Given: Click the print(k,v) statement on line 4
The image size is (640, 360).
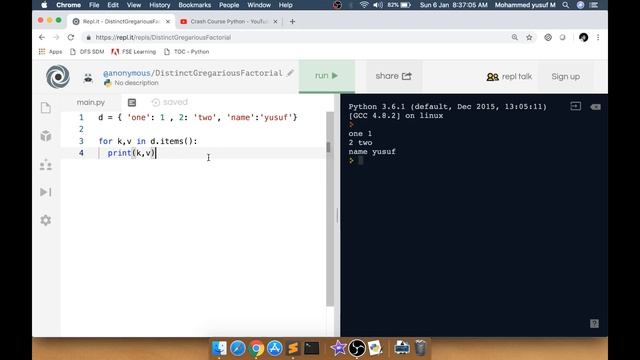Looking at the screenshot, I should tap(131, 153).
